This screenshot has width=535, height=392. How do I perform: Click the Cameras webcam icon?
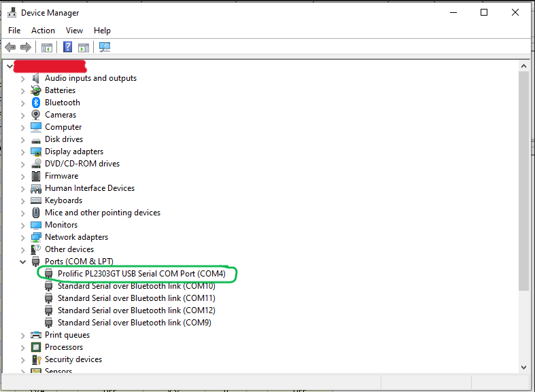point(36,115)
